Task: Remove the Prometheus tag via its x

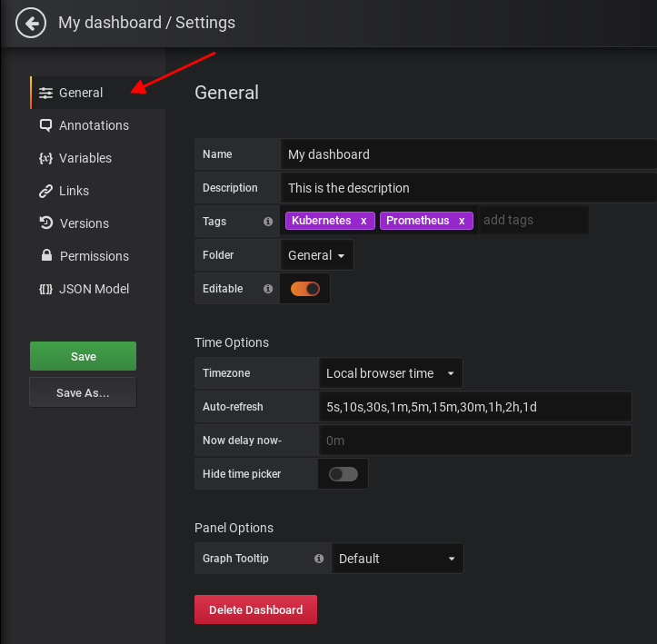Action: click(x=462, y=221)
